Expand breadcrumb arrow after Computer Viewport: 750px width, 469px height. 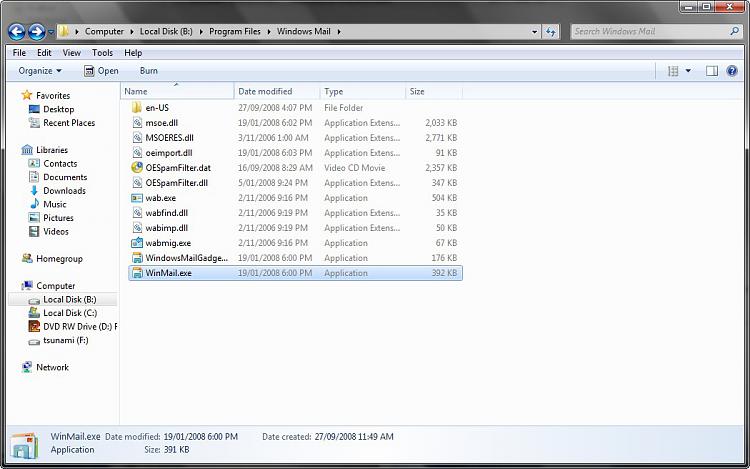(x=132, y=32)
